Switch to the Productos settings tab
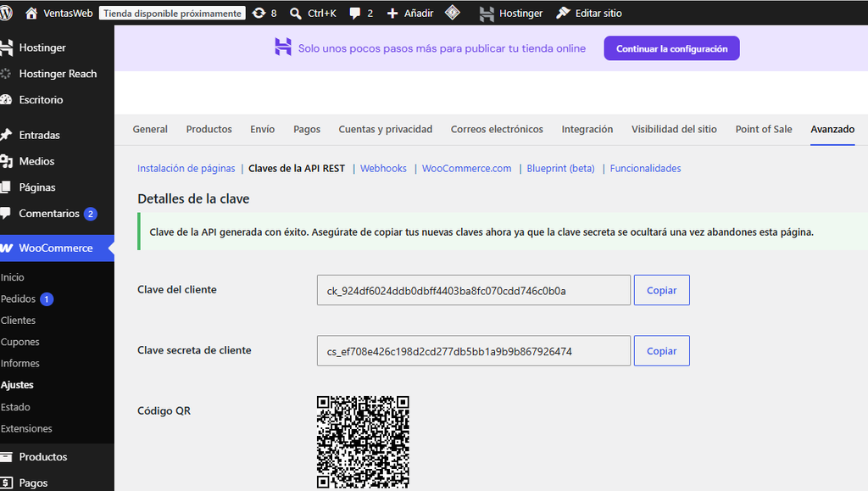The width and height of the screenshot is (868, 491). [209, 130]
